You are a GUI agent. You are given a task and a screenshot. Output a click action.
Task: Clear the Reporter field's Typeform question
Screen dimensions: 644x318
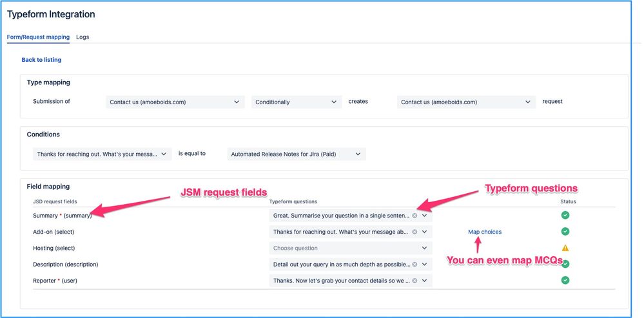415,281
